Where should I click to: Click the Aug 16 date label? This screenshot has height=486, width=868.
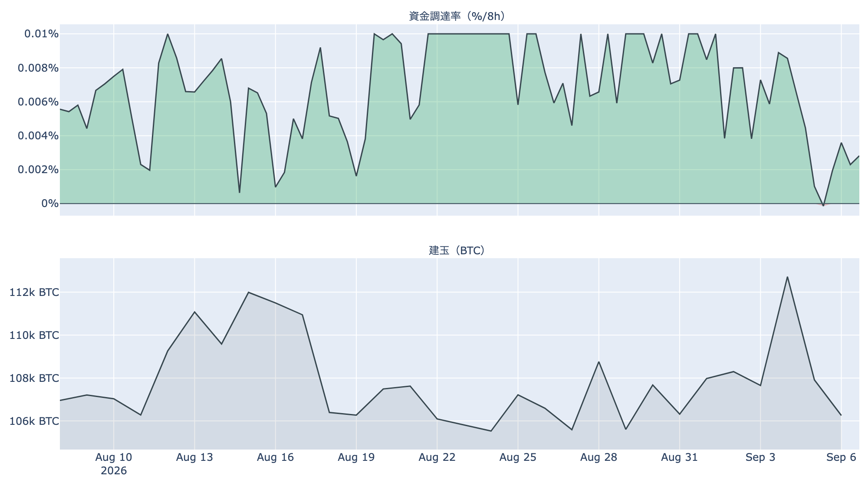275,457
